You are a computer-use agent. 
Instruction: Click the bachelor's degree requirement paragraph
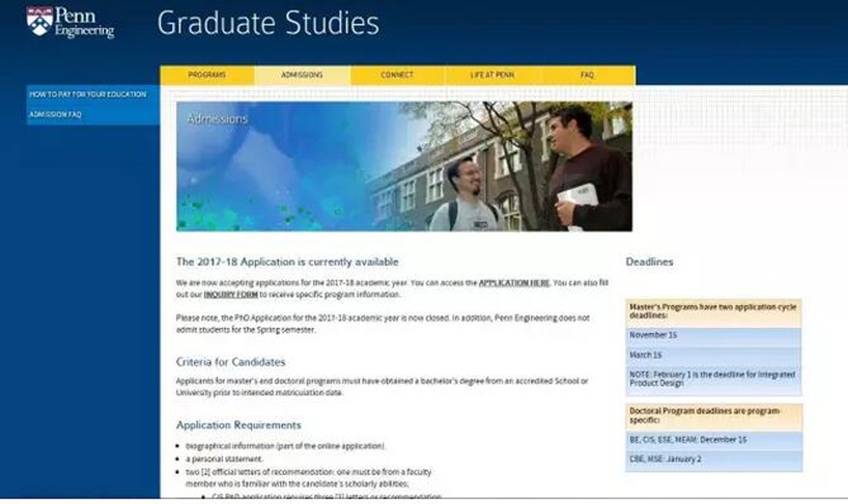click(x=381, y=387)
